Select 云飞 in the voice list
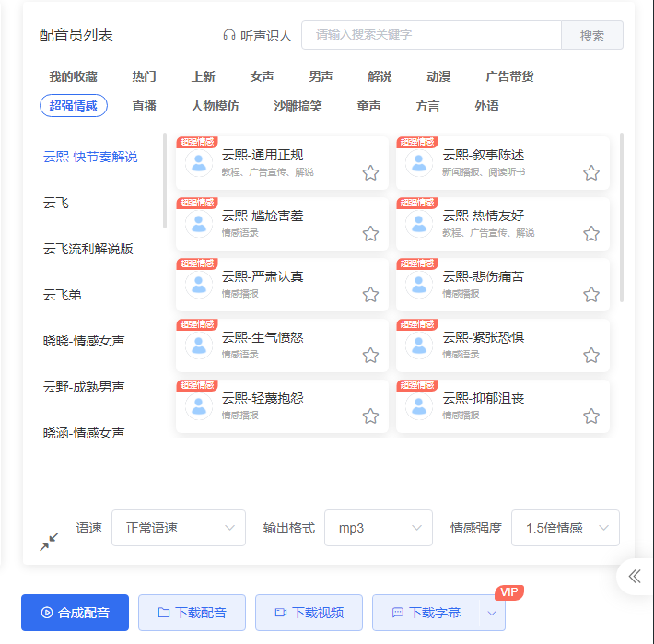Viewport: 654px width, 644px height. coord(56,203)
